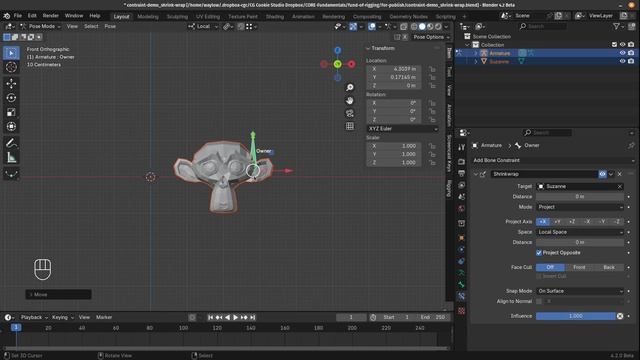The height and width of the screenshot is (360, 640).
Task: Open the Shrinkwrap Mode Project dropdown
Action: coord(580,207)
